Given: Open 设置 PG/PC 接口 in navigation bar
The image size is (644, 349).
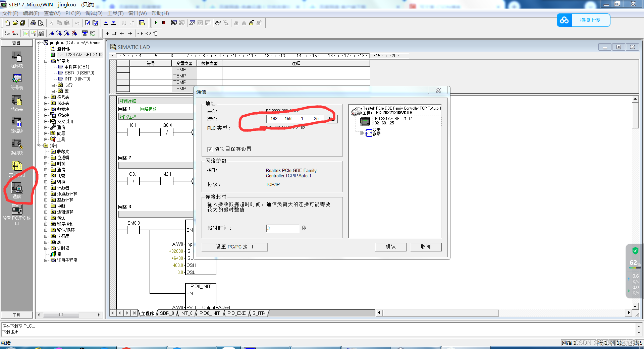Looking at the screenshot, I should coord(17,215).
